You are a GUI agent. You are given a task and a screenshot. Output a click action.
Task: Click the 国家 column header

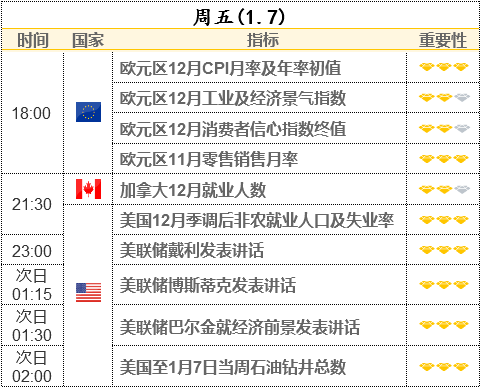88,40
